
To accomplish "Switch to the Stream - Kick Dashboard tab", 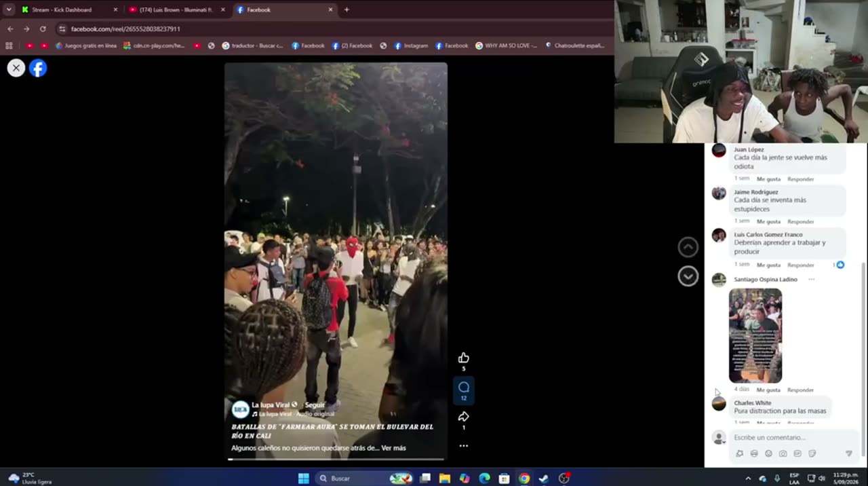I will [68, 10].
